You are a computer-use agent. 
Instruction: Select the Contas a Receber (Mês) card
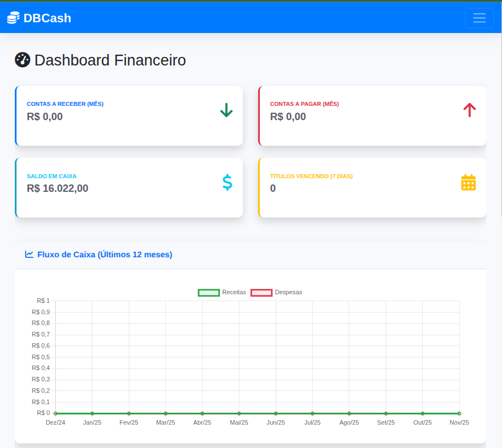pyautogui.click(x=129, y=116)
